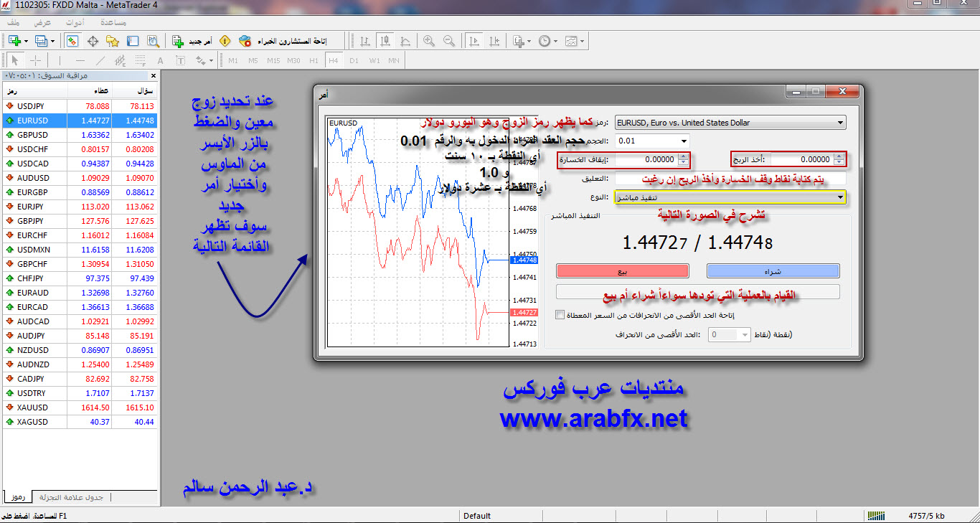Switch to the جدول علامة التجزئة tab
Image resolution: width=980 pixels, height=523 pixels.
click(72, 497)
